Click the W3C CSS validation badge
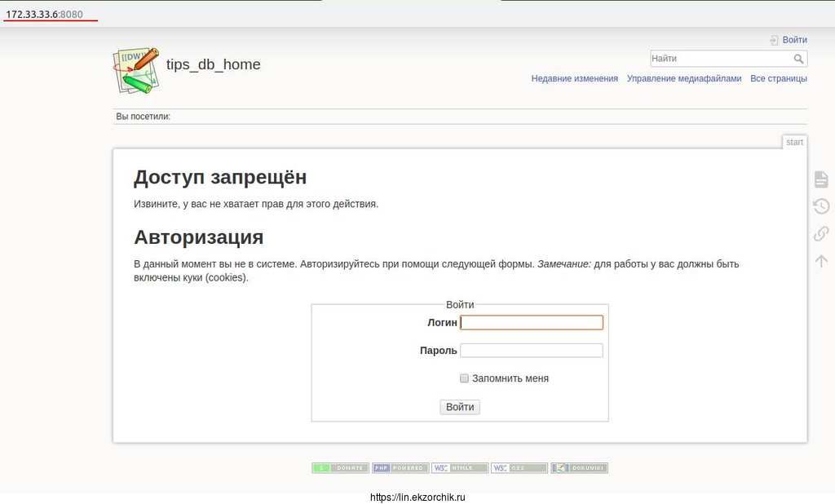 point(519,468)
